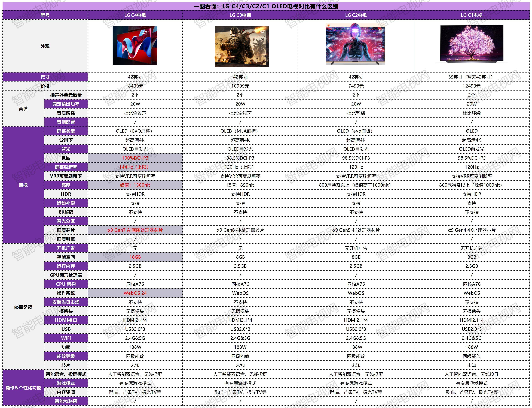The width and height of the screenshot is (532, 408).
Task: Select the price cell 12499元
Action: click(x=472, y=86)
